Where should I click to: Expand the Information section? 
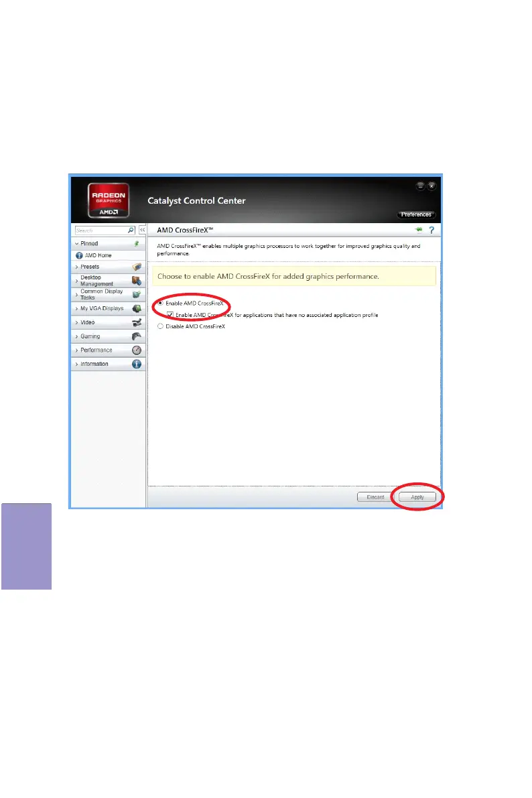pos(108,364)
